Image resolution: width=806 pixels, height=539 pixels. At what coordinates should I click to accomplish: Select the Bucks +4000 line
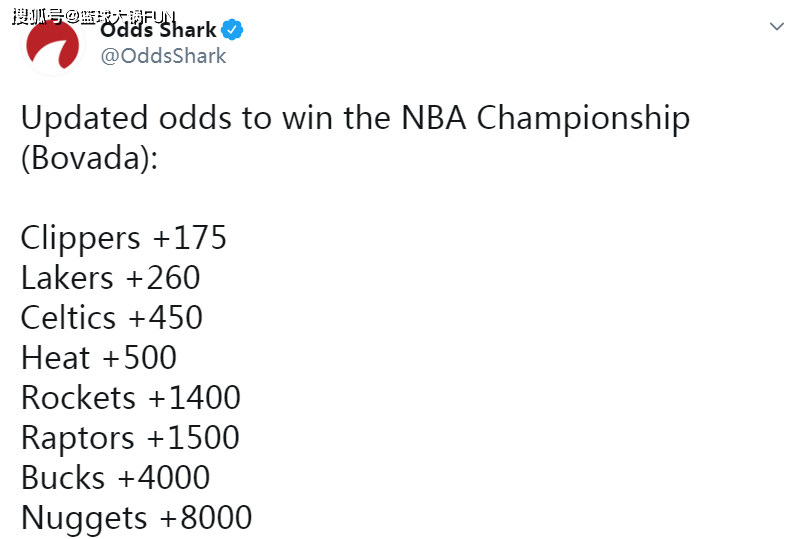click(115, 478)
